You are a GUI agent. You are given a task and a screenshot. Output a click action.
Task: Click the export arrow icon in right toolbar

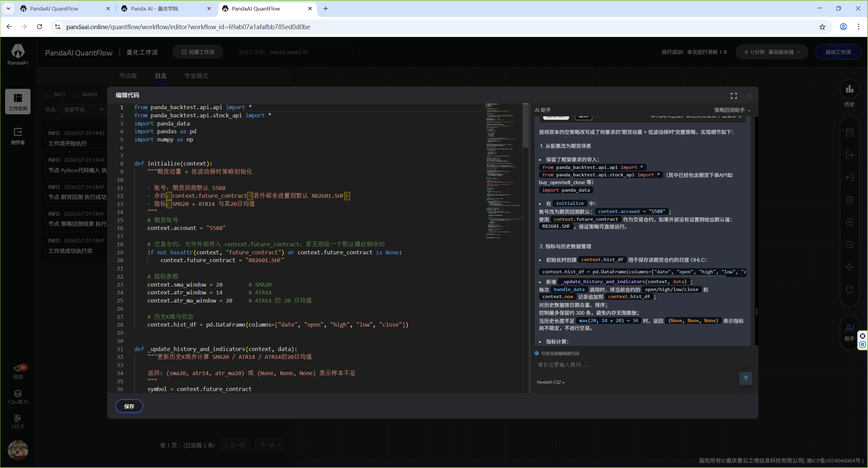click(x=849, y=155)
